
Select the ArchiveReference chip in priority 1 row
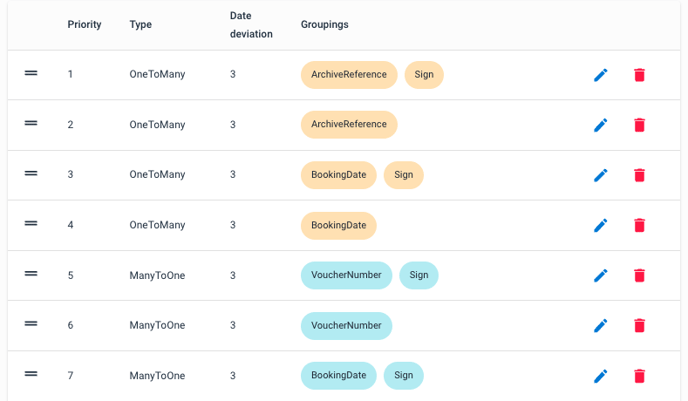click(x=349, y=75)
